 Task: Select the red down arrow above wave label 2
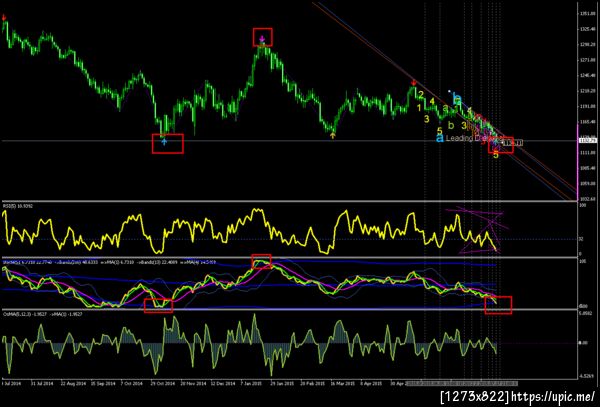(x=414, y=83)
